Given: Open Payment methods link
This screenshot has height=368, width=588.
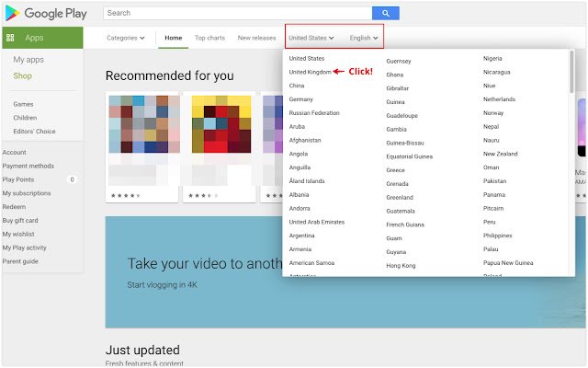Looking at the screenshot, I should 28,166.
